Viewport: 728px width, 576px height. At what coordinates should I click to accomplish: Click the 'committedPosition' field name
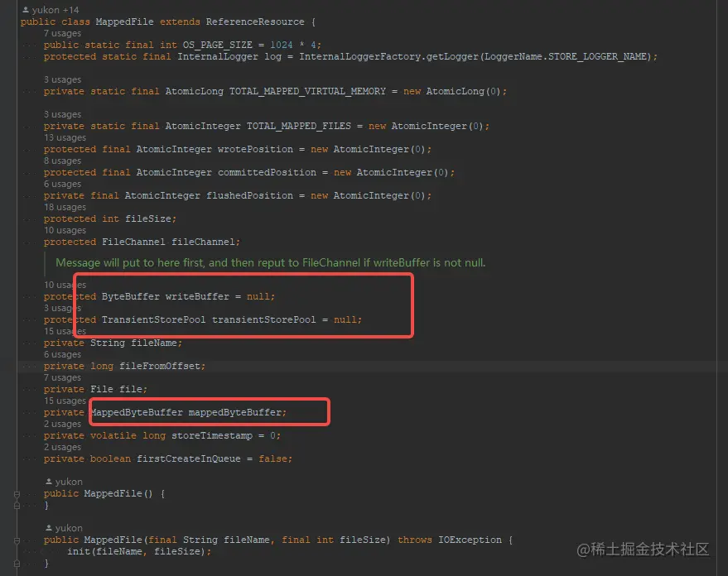click(x=267, y=172)
